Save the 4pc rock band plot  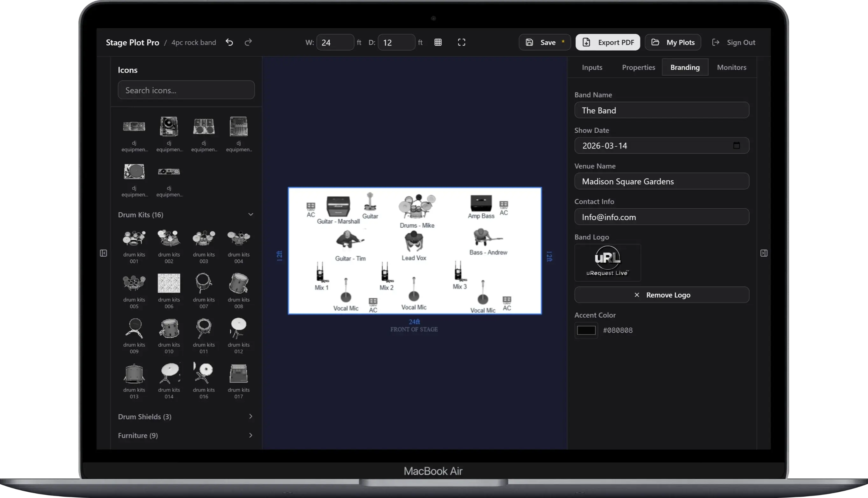[544, 42]
